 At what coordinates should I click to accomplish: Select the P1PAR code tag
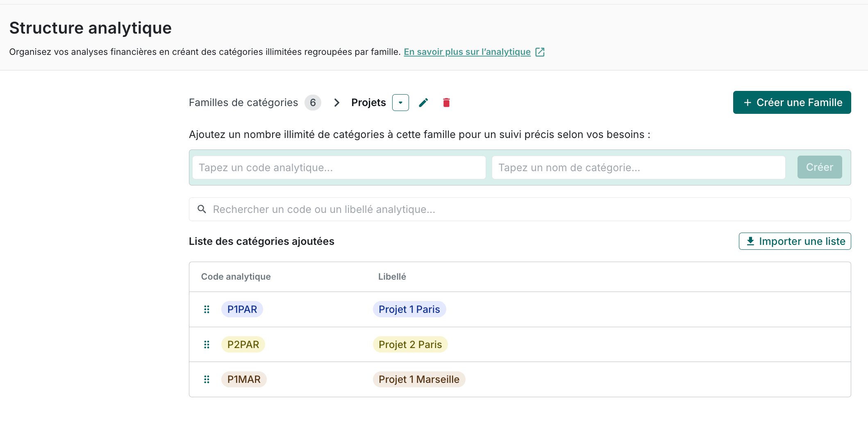point(242,309)
